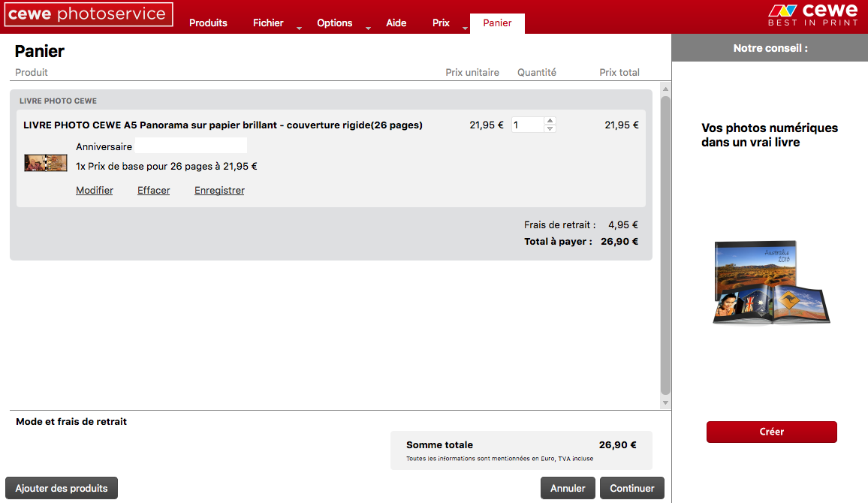Click the Continuer button
The width and height of the screenshot is (868, 503).
pos(631,488)
